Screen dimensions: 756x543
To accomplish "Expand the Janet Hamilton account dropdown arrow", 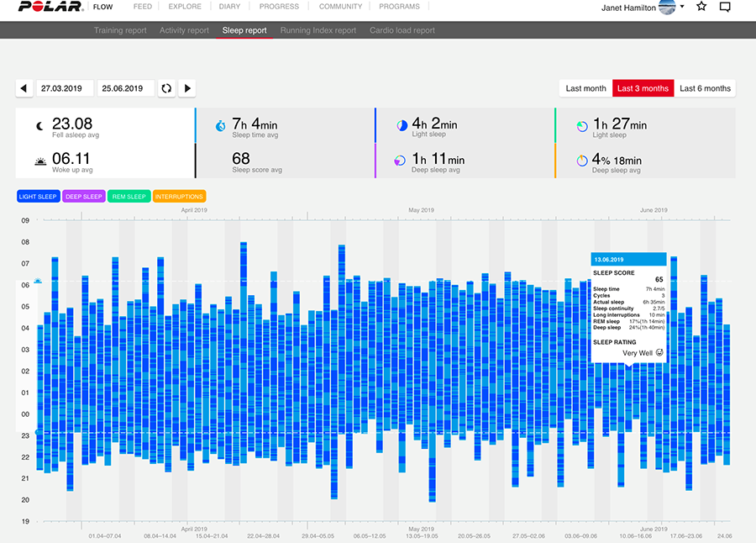I will pos(682,7).
